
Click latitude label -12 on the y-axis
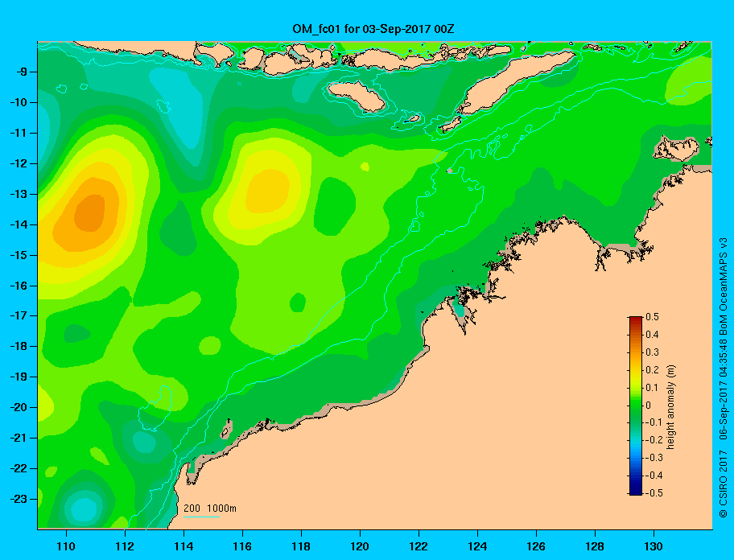pyautogui.click(x=19, y=164)
